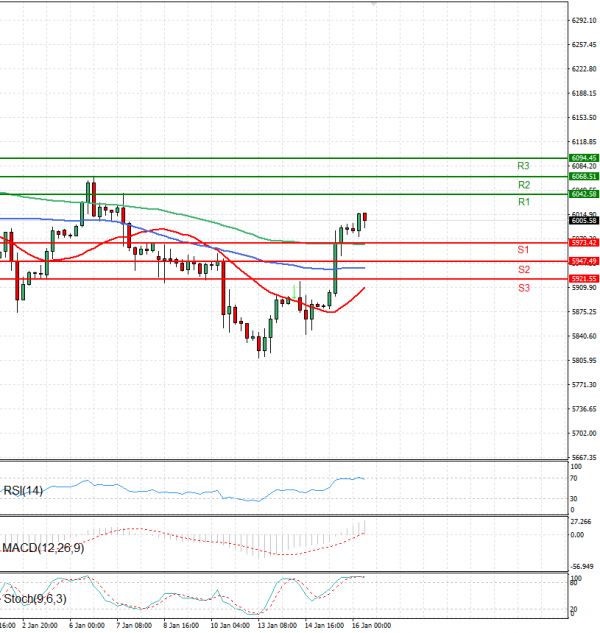Click the 5909.90 price axis value
This screenshot has height=633, width=600.
click(584, 287)
